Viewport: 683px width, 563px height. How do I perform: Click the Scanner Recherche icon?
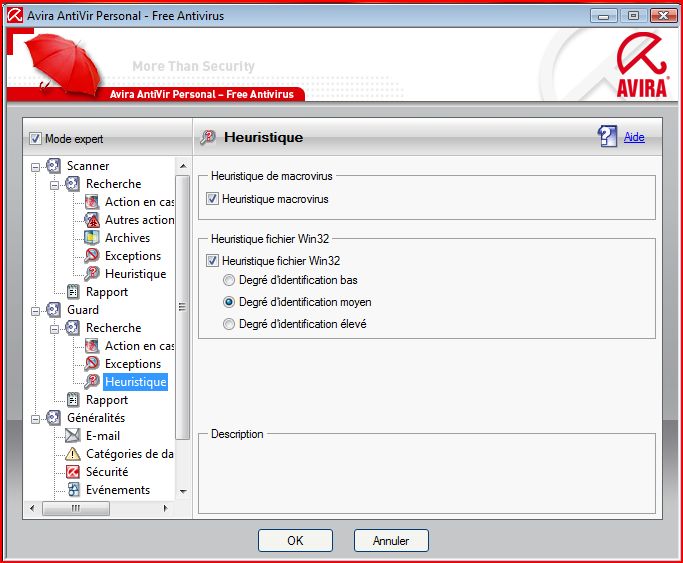(x=72, y=184)
